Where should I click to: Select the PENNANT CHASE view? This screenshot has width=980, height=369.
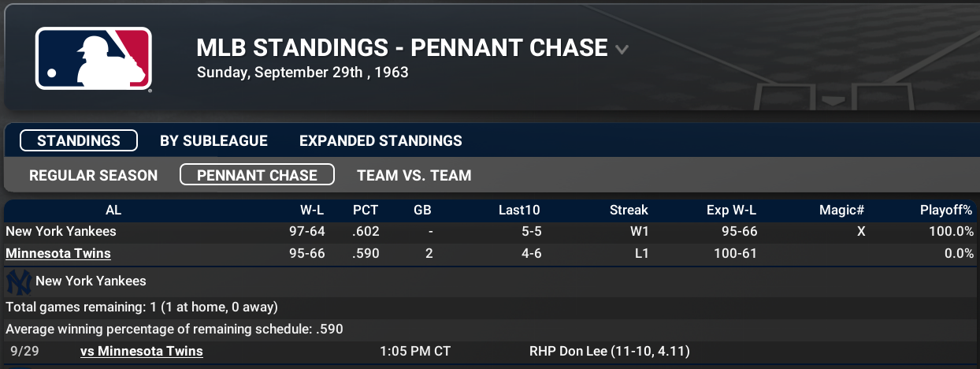click(x=257, y=175)
